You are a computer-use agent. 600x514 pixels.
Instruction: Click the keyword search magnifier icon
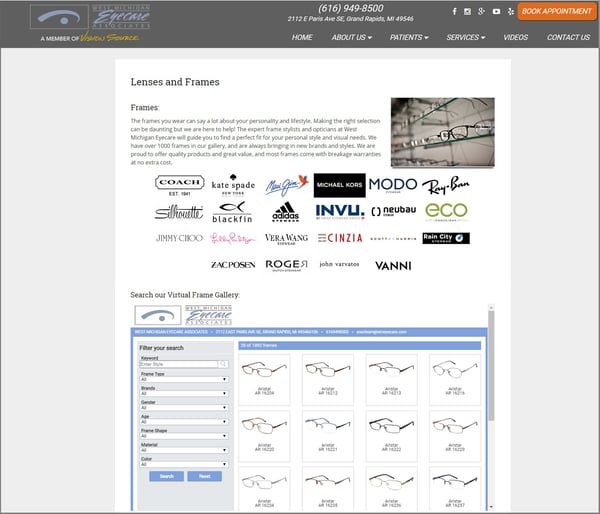(223, 364)
